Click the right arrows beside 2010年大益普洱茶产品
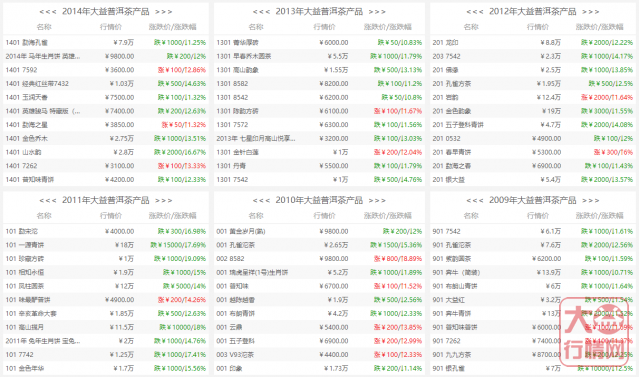 click(x=377, y=201)
